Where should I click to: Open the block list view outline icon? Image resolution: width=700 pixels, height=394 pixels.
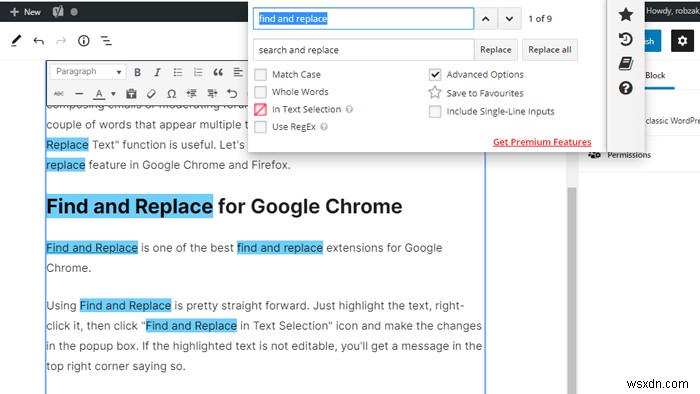click(x=106, y=41)
